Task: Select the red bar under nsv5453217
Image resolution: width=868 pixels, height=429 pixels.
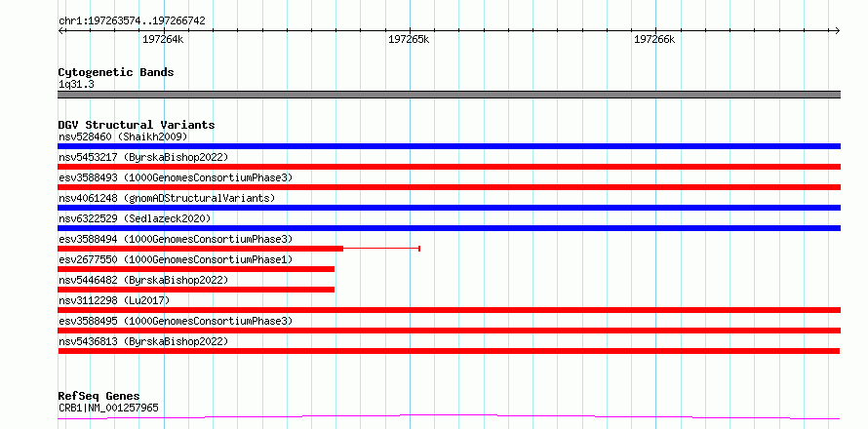Action: pos(449,167)
